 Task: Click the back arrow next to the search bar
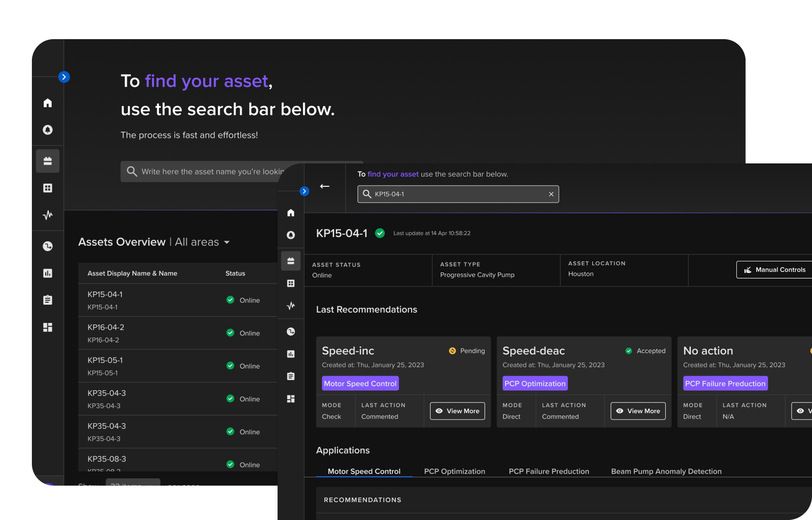point(325,186)
